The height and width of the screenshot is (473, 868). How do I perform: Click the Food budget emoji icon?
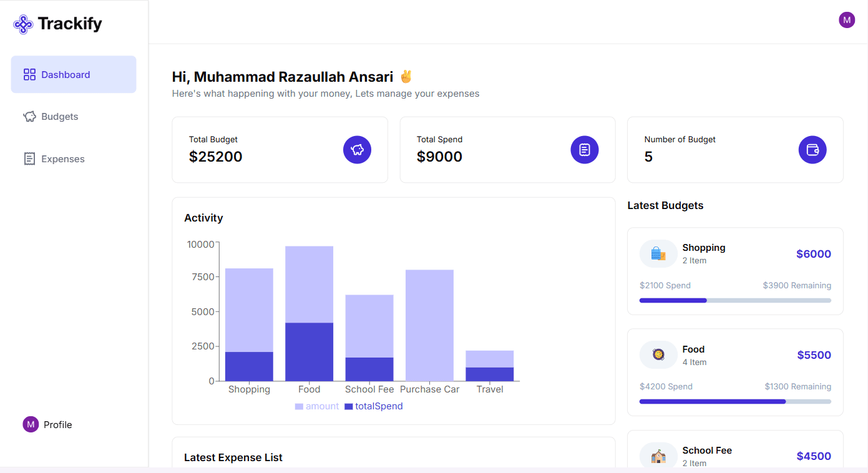click(x=658, y=355)
